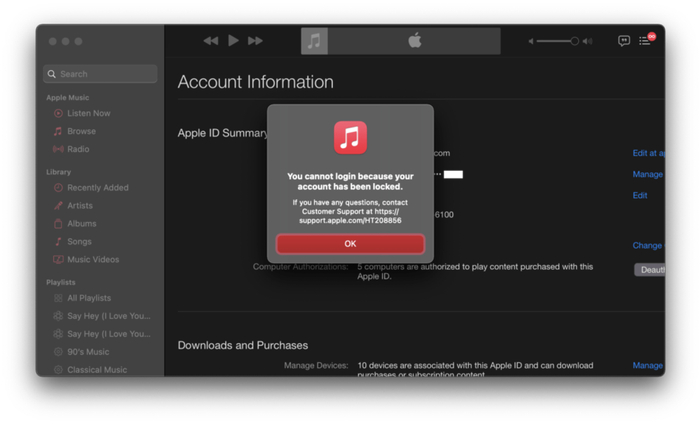
Task: Click the Edit link for billing
Action: click(x=640, y=195)
